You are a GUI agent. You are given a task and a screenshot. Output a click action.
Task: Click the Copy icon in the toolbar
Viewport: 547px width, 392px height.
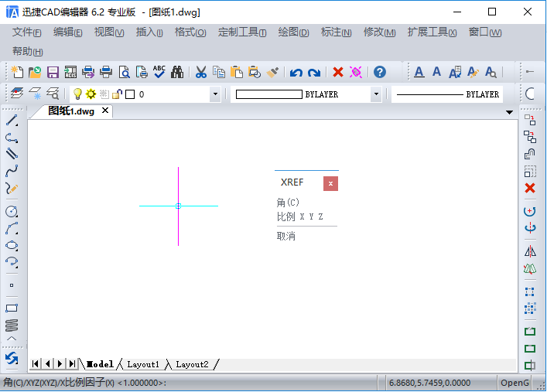[x=219, y=72]
